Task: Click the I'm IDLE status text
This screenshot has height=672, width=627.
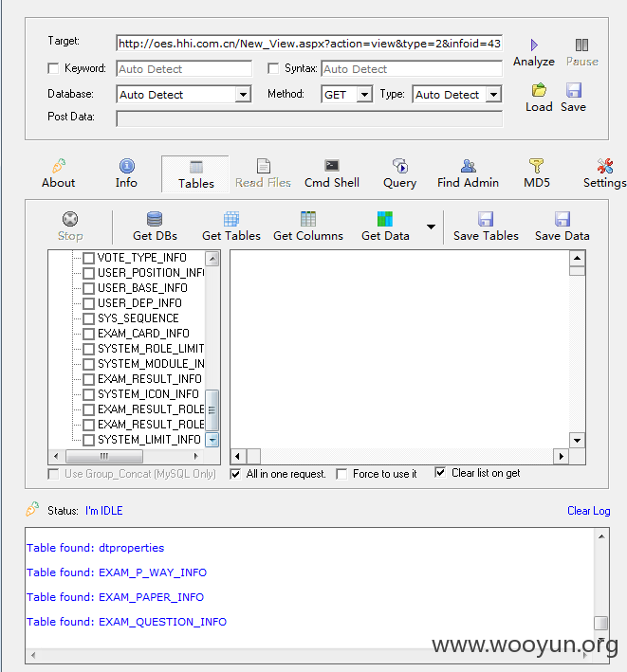Action: click(103, 511)
